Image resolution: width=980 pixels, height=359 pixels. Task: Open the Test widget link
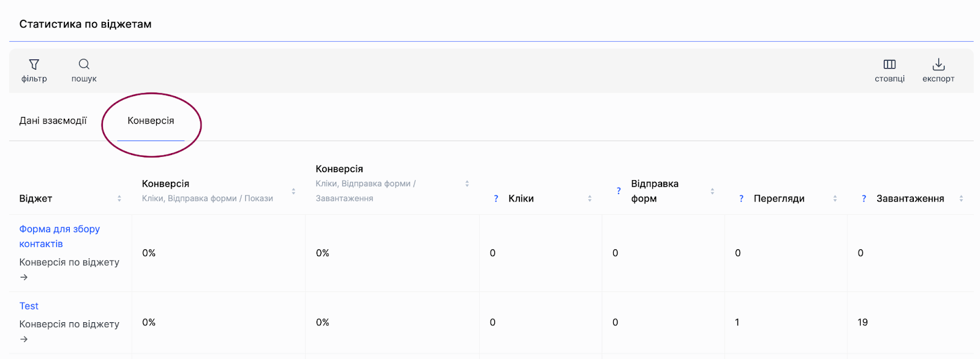coord(29,306)
